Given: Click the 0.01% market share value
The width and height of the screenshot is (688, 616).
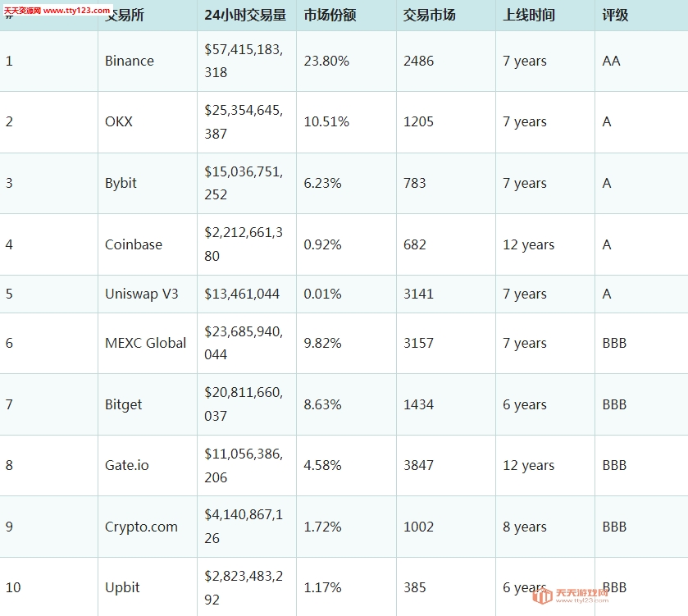Looking at the screenshot, I should coord(322,294).
